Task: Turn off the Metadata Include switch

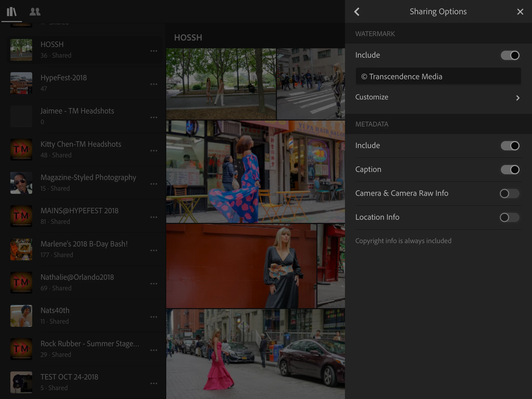Action: point(510,146)
